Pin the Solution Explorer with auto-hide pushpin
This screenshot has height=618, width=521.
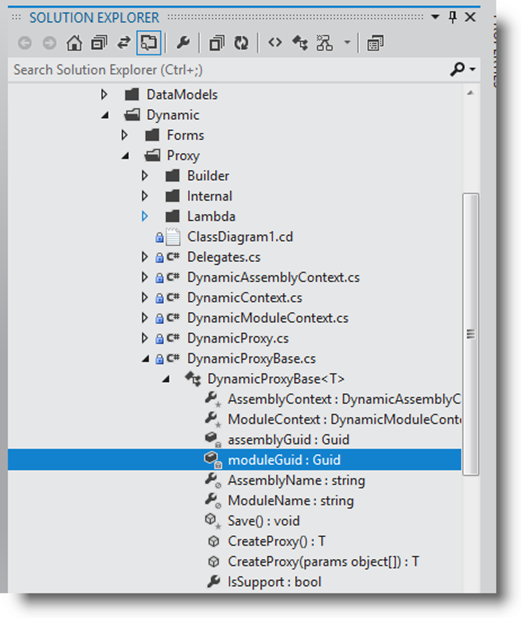(x=453, y=17)
